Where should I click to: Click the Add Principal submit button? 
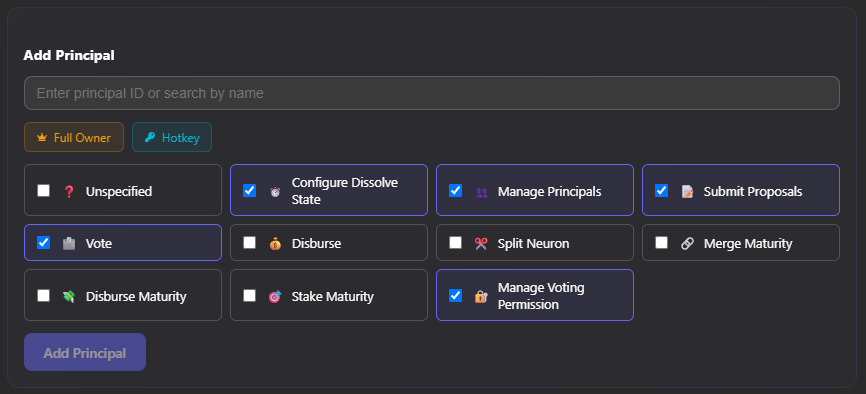(85, 352)
